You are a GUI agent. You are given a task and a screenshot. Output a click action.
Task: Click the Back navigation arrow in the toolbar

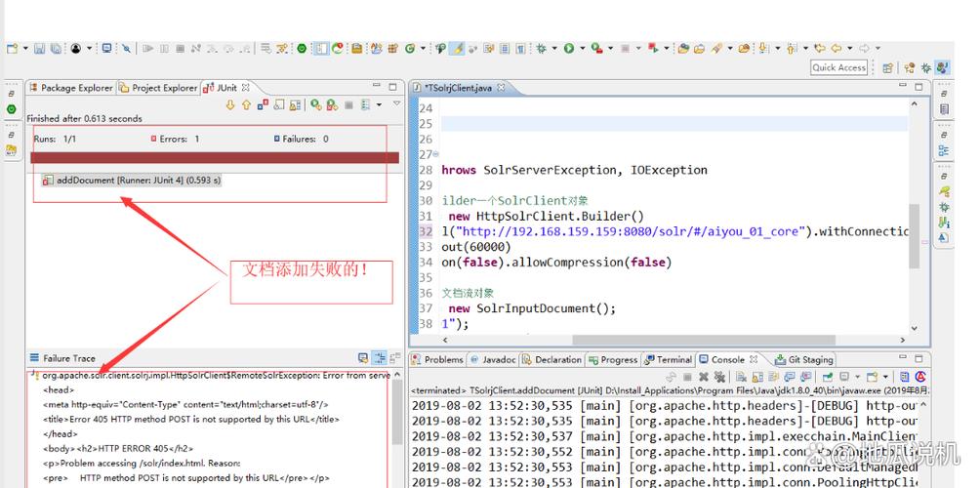836,48
